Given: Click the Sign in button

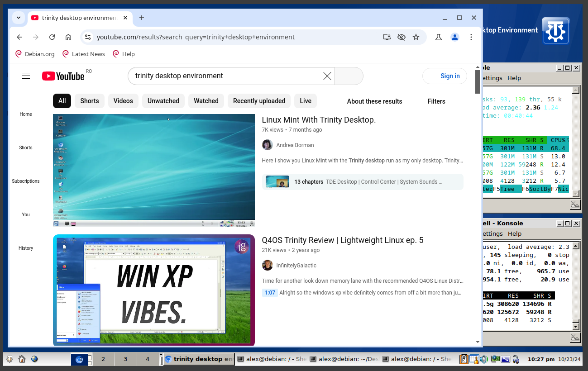Looking at the screenshot, I should (449, 76).
